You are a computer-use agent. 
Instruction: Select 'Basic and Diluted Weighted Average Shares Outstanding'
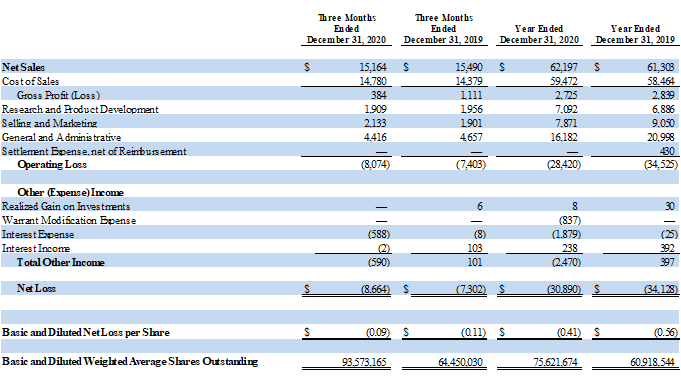tap(130, 361)
